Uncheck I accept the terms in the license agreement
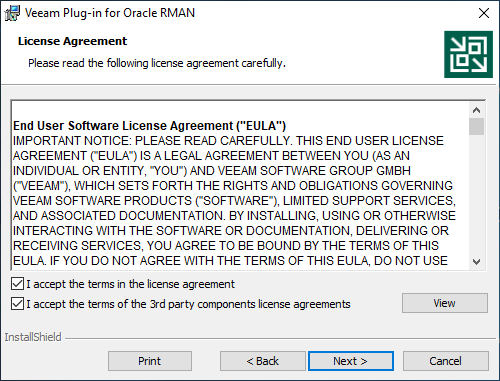500x381 pixels. (17, 284)
